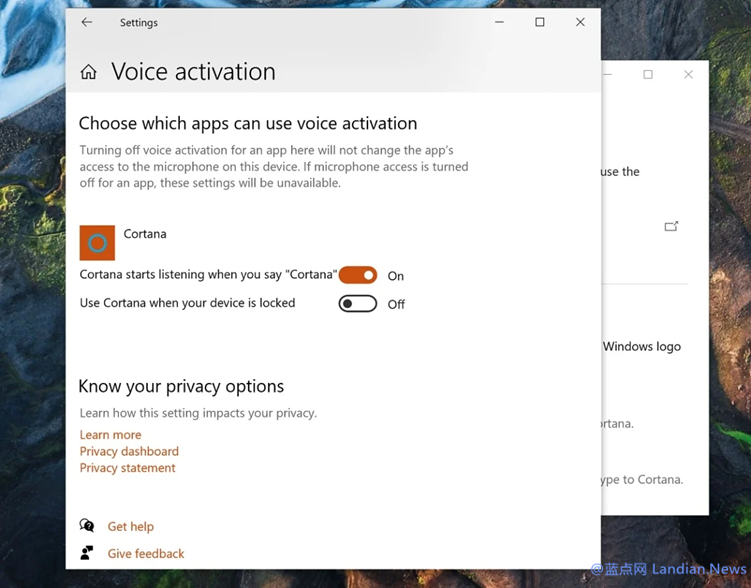
Task: Maximize the background window behind Settings
Action: pyautogui.click(x=648, y=75)
